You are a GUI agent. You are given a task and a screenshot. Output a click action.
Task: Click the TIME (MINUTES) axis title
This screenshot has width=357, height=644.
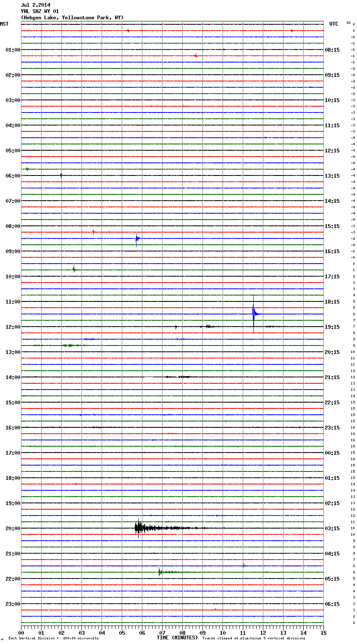click(x=177, y=638)
